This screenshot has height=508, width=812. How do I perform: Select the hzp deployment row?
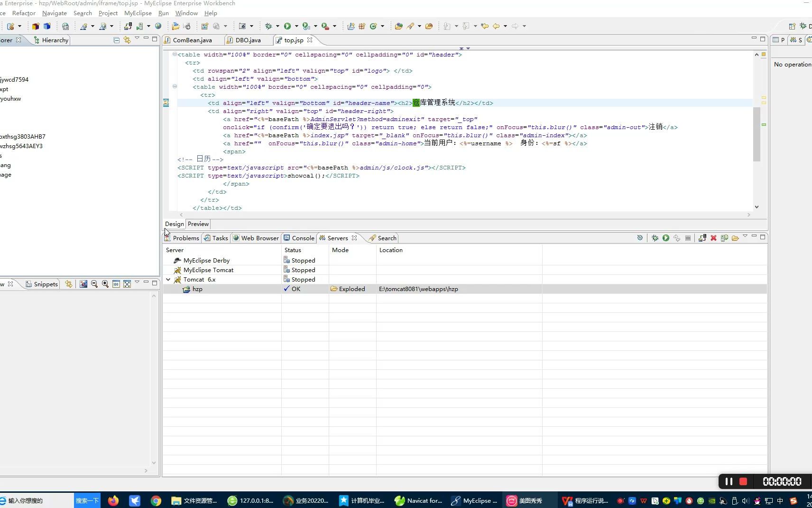coord(465,289)
